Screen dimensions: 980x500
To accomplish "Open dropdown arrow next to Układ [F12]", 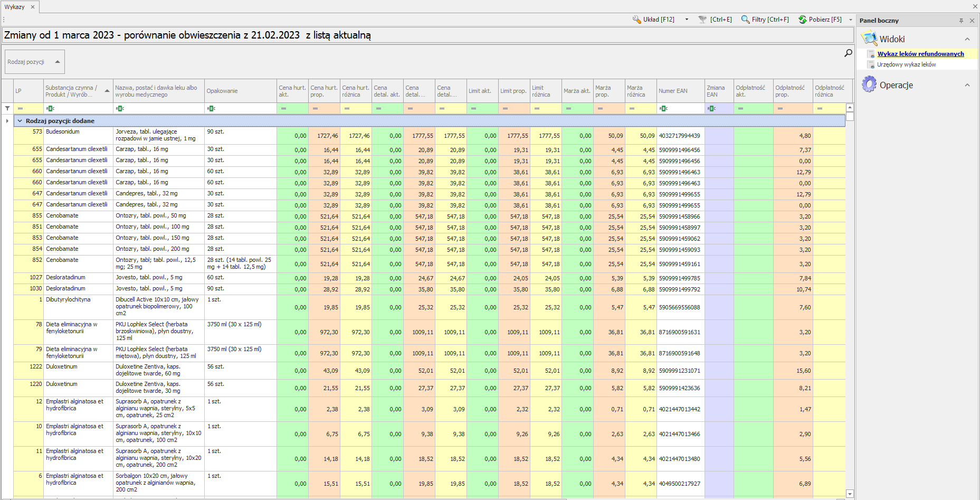I will (x=687, y=20).
